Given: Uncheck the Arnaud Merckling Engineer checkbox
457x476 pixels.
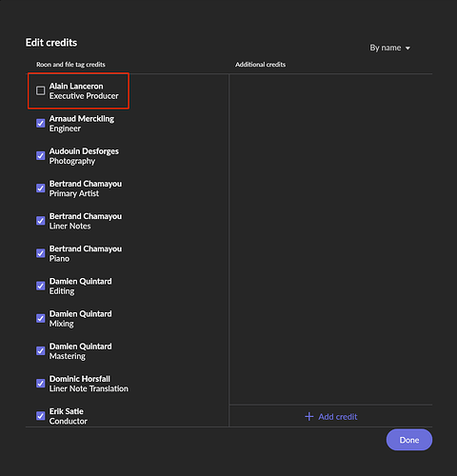Looking at the screenshot, I should 40,123.
